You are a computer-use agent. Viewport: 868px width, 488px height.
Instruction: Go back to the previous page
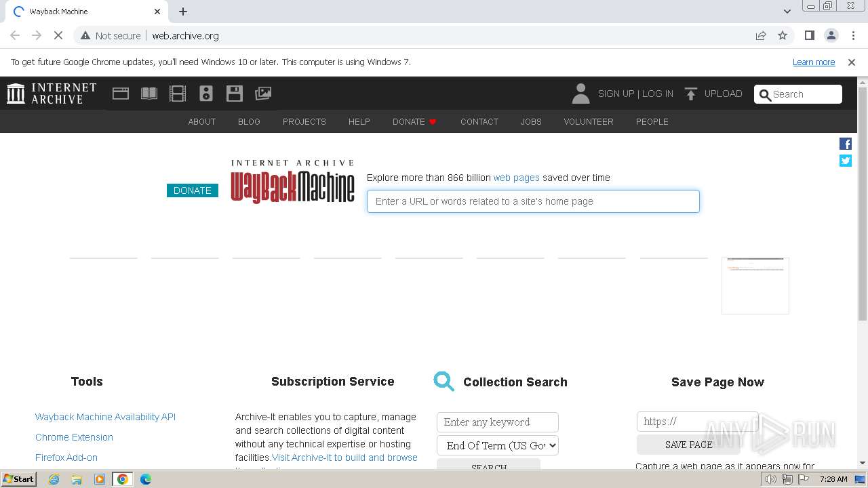pyautogui.click(x=15, y=35)
